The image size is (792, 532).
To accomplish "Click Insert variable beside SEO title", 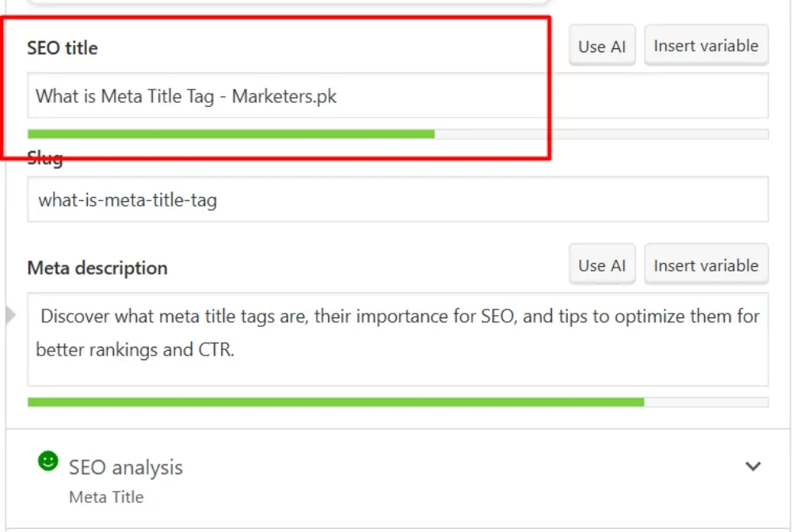I will 706,46.
